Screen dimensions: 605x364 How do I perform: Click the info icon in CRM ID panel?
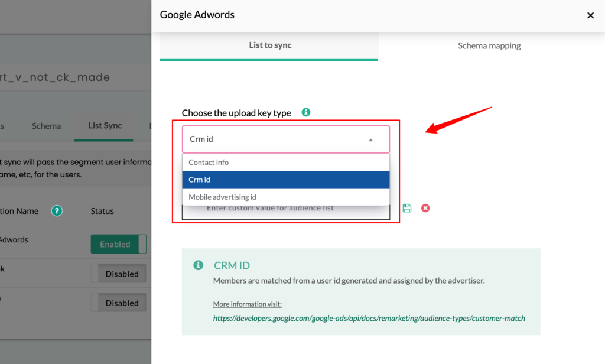point(199,265)
